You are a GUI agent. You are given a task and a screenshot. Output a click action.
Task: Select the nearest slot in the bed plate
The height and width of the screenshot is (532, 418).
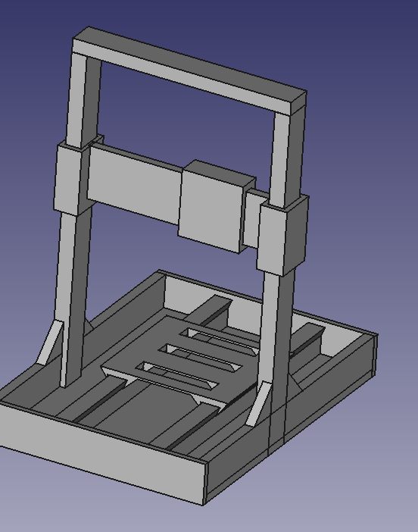tap(176, 375)
